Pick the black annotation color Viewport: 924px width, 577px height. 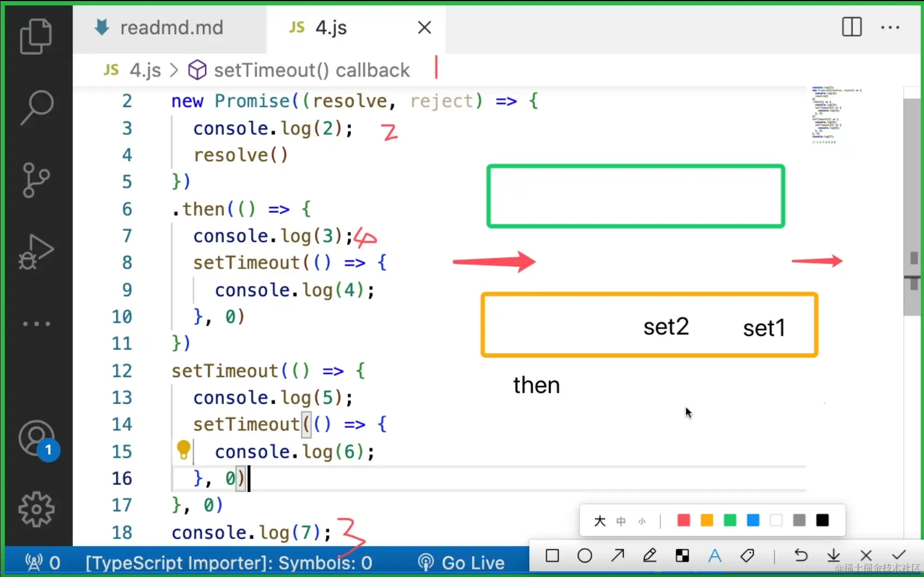(x=822, y=520)
